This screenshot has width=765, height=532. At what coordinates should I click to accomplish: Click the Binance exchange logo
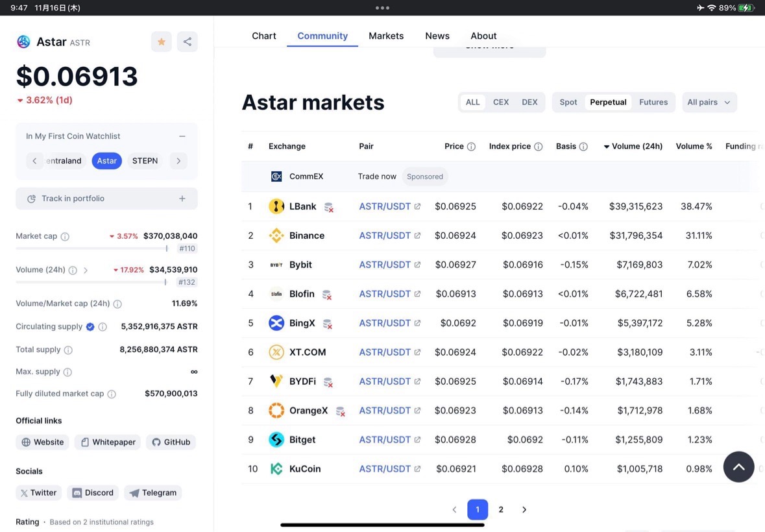(x=276, y=236)
